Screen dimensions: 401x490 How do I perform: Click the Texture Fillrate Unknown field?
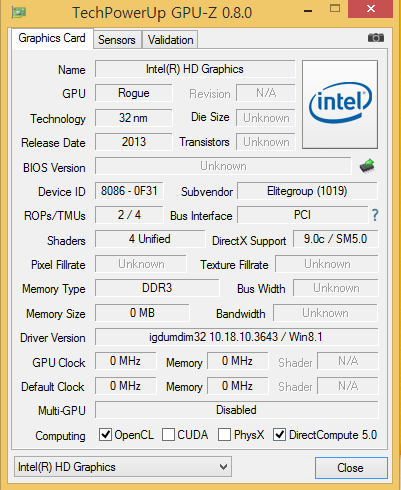[x=327, y=264]
